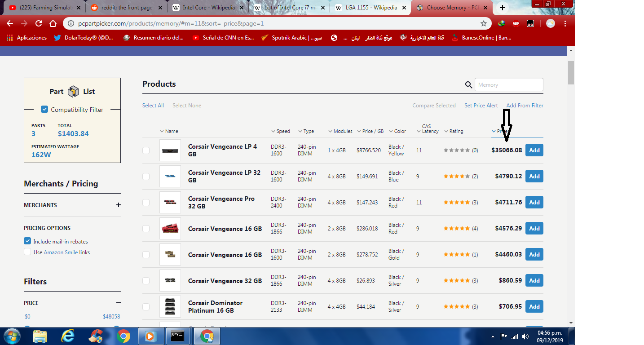
Task: Open the Chrome profile avatar
Action: pyautogui.click(x=550, y=23)
